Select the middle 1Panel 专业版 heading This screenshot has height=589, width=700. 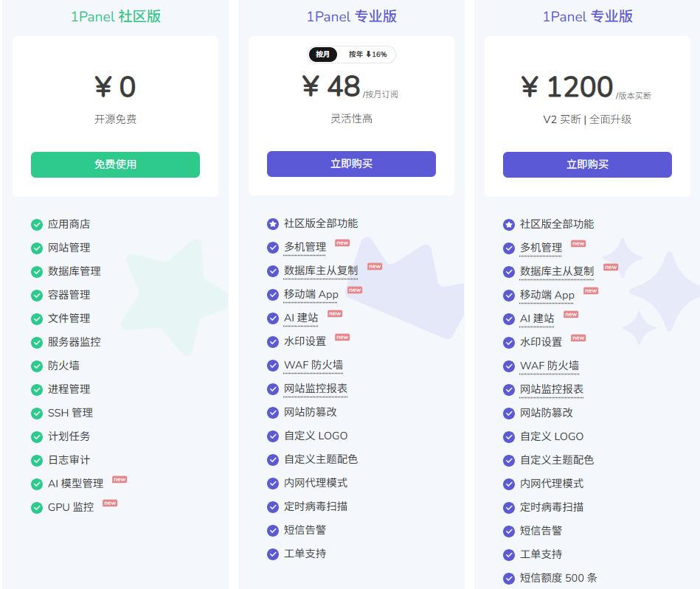351,15
